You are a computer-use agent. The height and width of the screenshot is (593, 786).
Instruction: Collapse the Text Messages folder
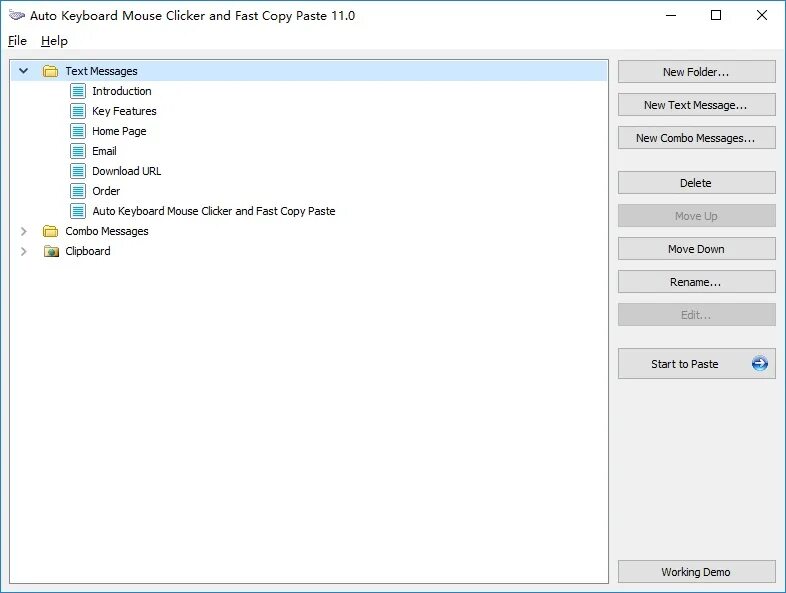click(x=24, y=71)
